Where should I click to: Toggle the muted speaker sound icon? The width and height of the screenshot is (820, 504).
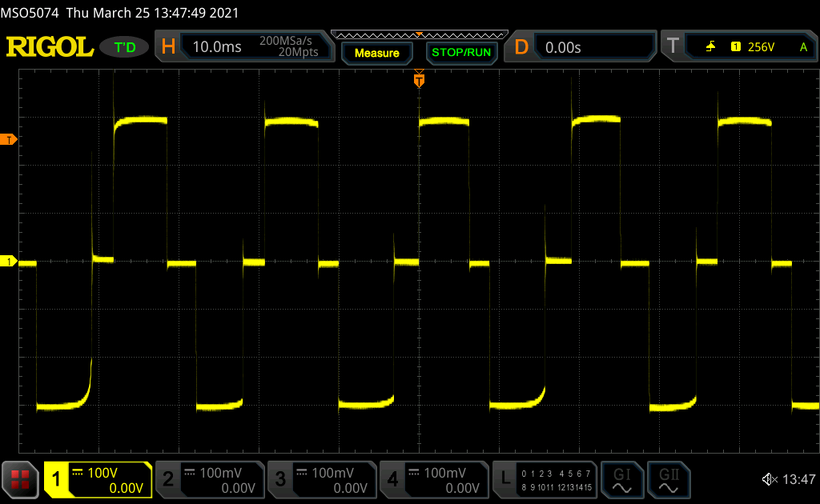[x=769, y=479]
